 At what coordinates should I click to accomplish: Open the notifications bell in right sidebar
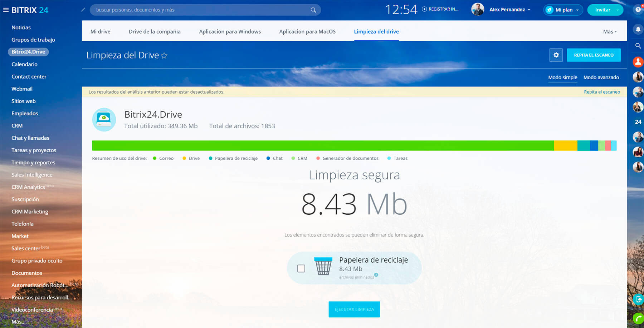click(638, 29)
